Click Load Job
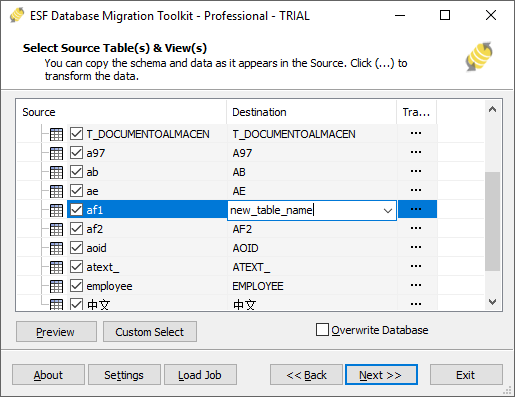This screenshot has height=397, width=515. (200, 375)
